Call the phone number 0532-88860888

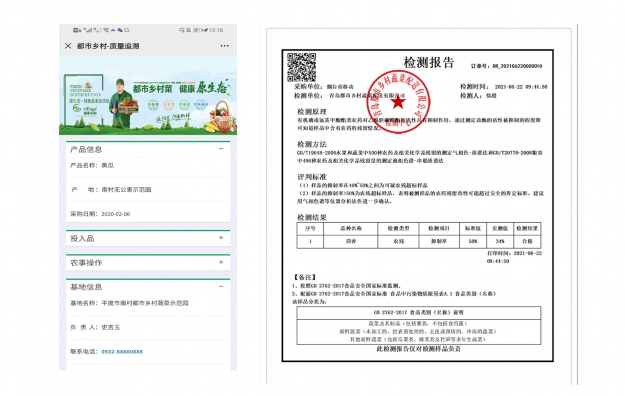coord(122,352)
